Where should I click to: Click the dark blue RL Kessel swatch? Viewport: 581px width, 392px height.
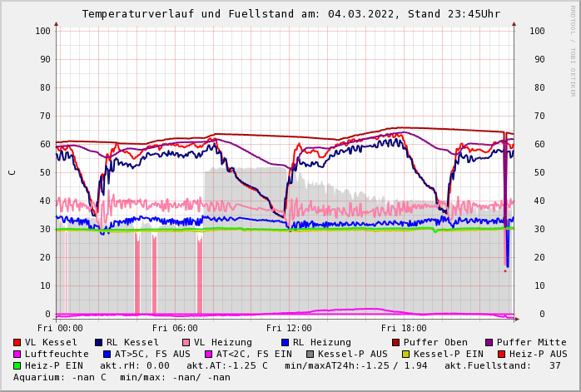(x=98, y=342)
